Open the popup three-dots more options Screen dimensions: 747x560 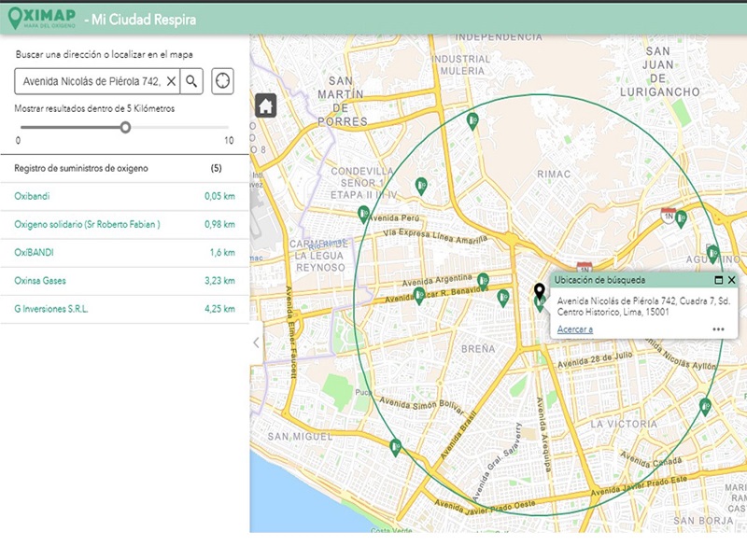(718, 329)
